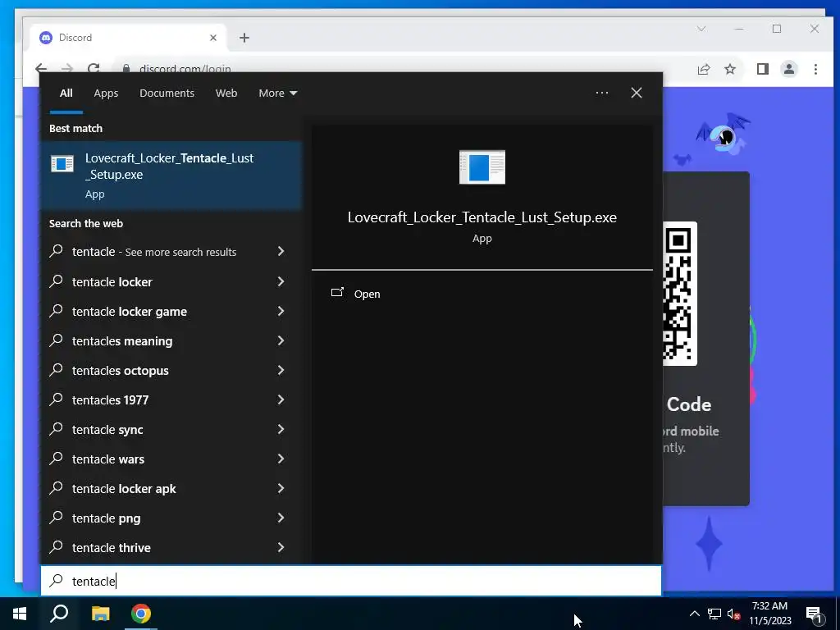Image resolution: width=840 pixels, height=630 pixels.
Task: Close the Windows search panel
Action: (x=637, y=93)
